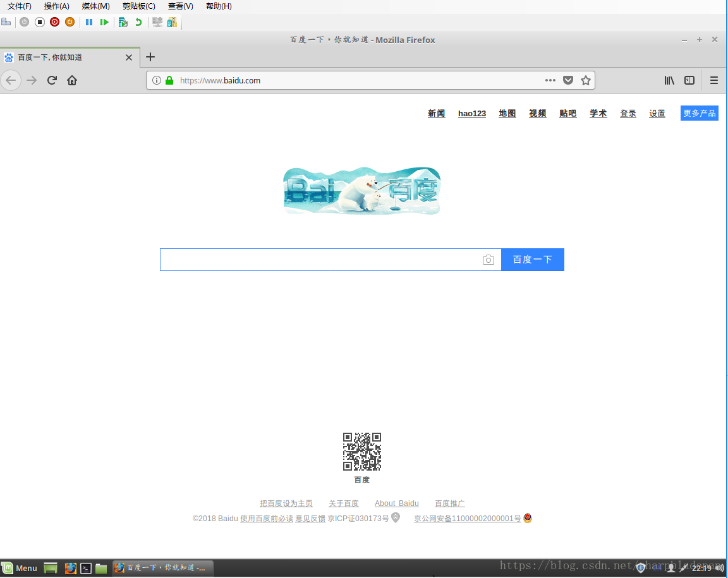Open the 学术 link
The width and height of the screenshot is (728, 578).
click(598, 113)
